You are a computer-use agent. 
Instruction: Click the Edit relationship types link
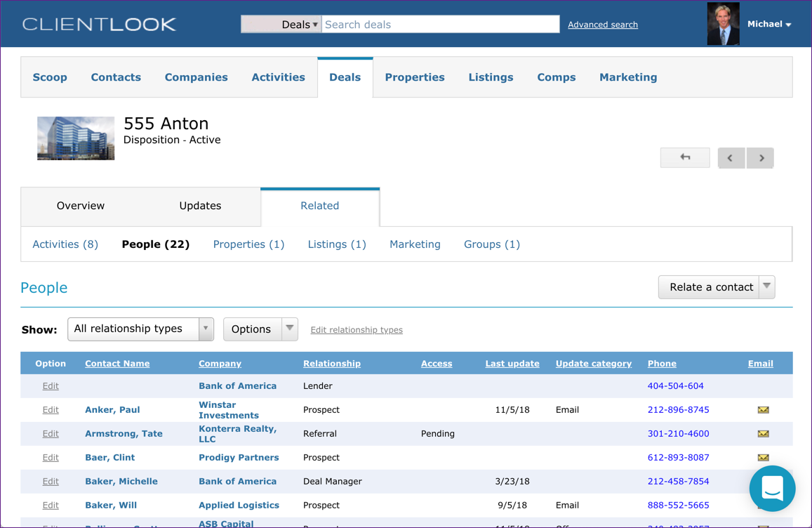click(x=356, y=329)
